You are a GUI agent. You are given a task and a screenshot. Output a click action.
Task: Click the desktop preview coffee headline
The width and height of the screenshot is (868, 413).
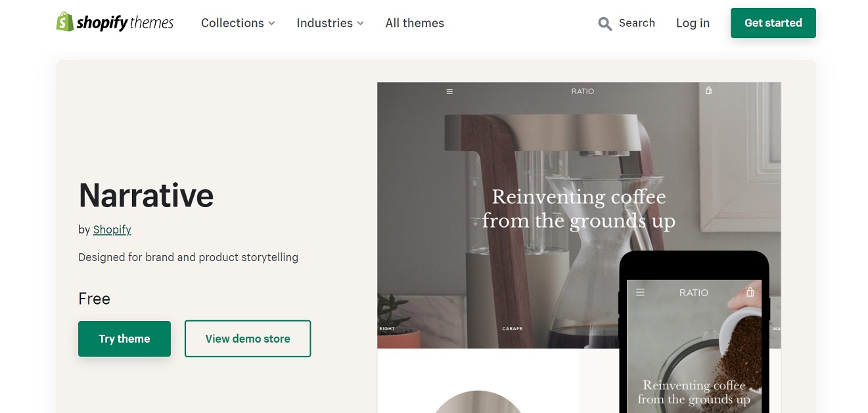click(x=578, y=208)
